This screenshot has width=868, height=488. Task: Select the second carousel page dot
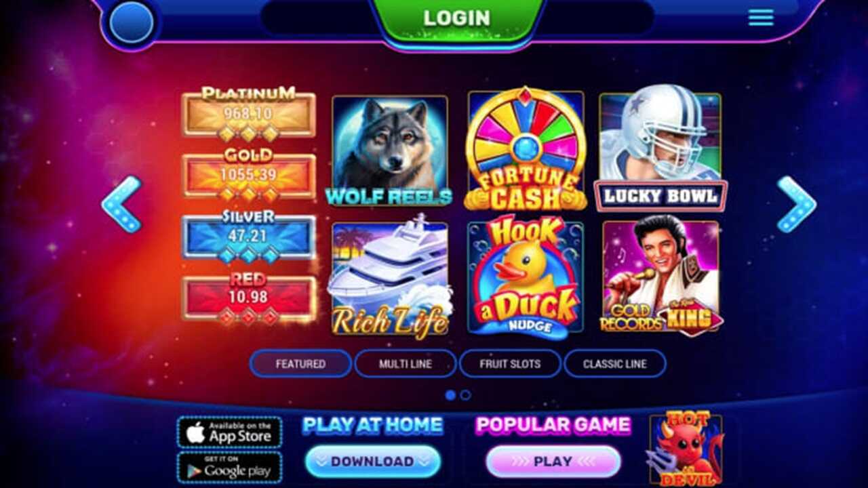click(465, 394)
